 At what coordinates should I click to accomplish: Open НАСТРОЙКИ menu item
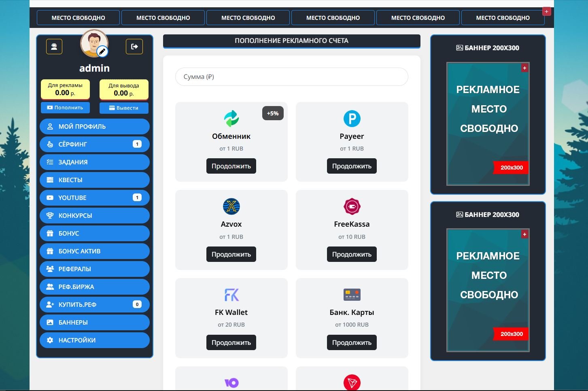(95, 340)
